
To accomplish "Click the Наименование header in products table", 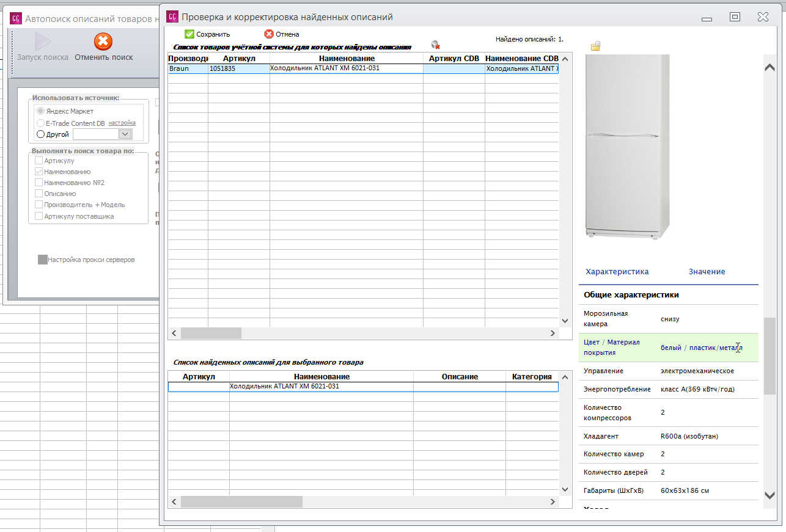I will pos(347,58).
